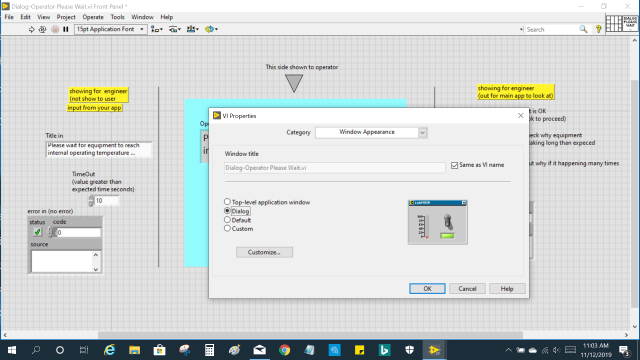Open the File menu

click(9, 17)
